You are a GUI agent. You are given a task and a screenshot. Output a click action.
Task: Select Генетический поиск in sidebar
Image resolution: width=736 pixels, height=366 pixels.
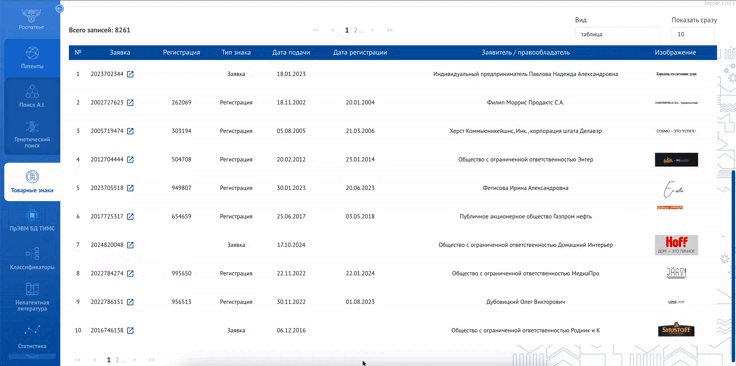point(32,135)
